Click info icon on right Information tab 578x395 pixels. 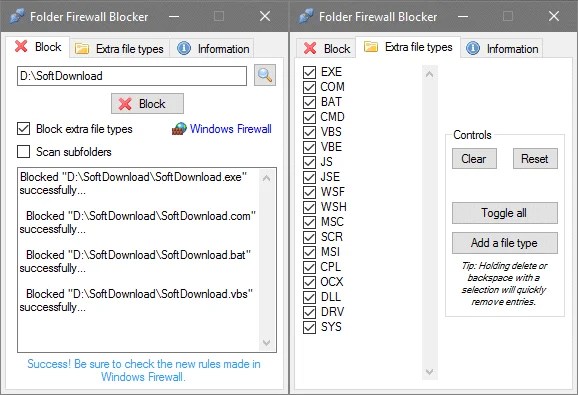[x=473, y=48]
